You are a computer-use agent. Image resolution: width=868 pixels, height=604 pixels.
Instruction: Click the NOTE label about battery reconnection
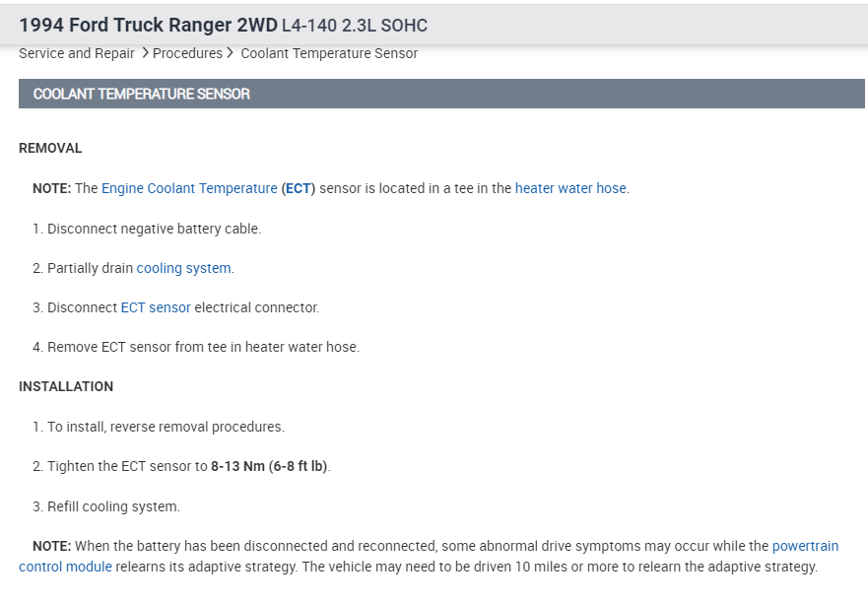(51, 546)
